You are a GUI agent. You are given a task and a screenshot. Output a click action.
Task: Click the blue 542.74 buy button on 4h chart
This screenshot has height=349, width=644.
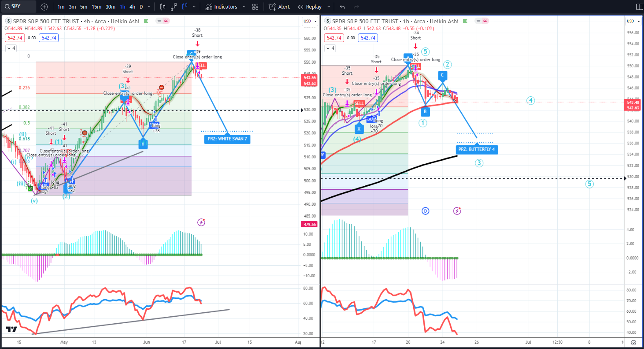pyautogui.click(x=49, y=38)
